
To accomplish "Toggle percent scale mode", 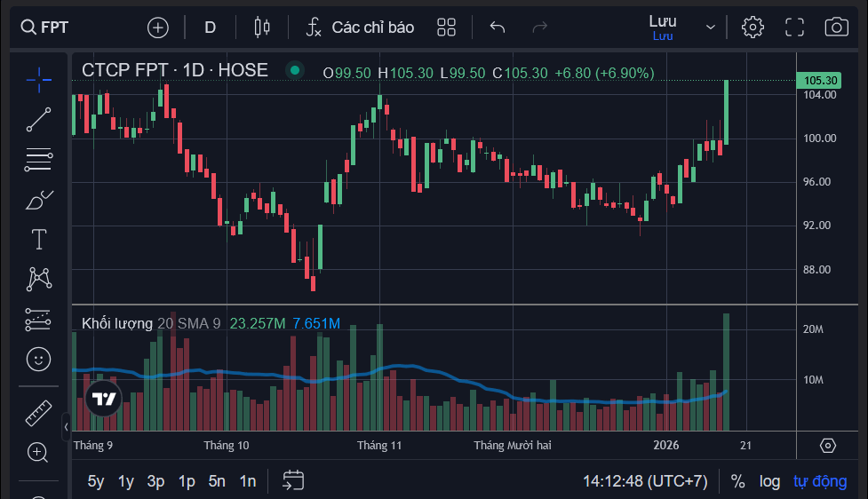I will (x=737, y=481).
